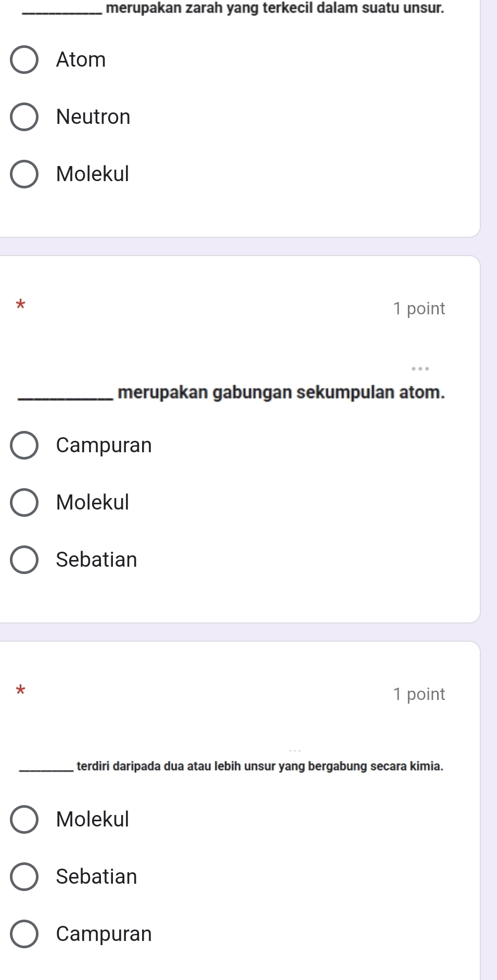Choose Sebatian radio for bergabung secara kimia question
497x980 pixels.
(x=24, y=877)
